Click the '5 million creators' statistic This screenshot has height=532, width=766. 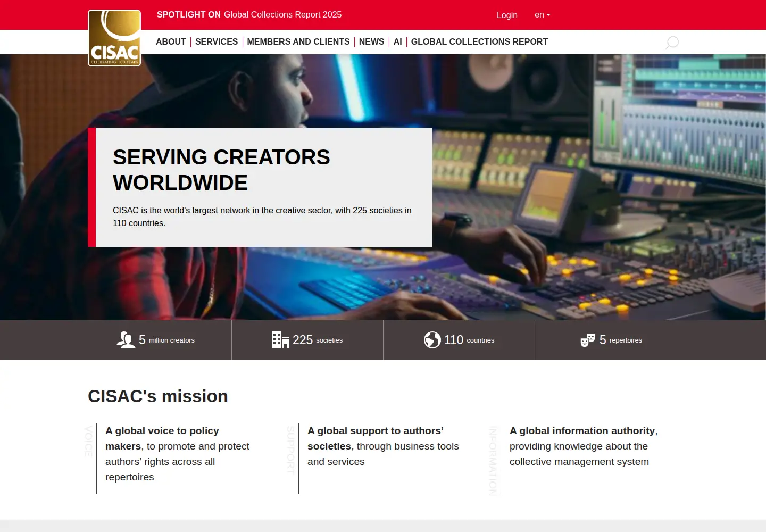coord(155,340)
